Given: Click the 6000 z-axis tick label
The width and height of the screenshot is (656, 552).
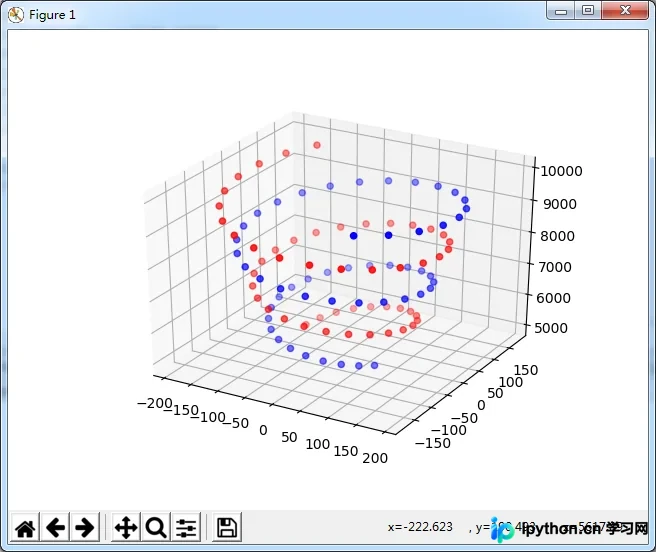Looking at the screenshot, I should tap(553, 298).
